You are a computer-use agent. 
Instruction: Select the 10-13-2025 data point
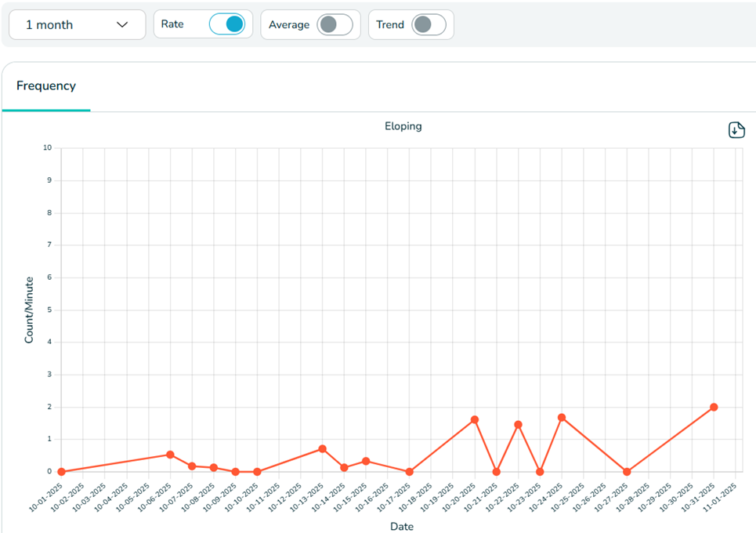coord(322,449)
